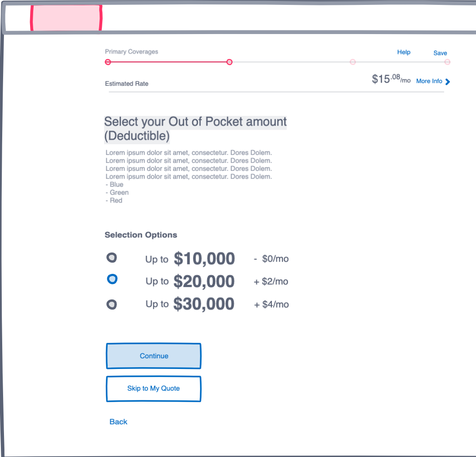The image size is (476, 457).
Task: Click the $10,000 amount text
Action: point(204,259)
